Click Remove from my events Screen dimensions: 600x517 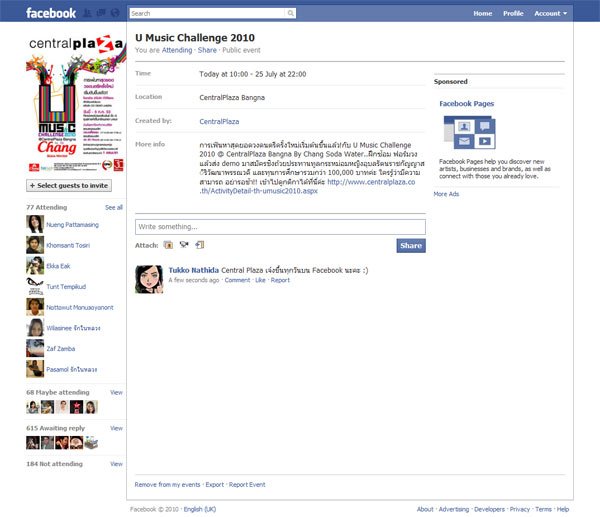167,484
